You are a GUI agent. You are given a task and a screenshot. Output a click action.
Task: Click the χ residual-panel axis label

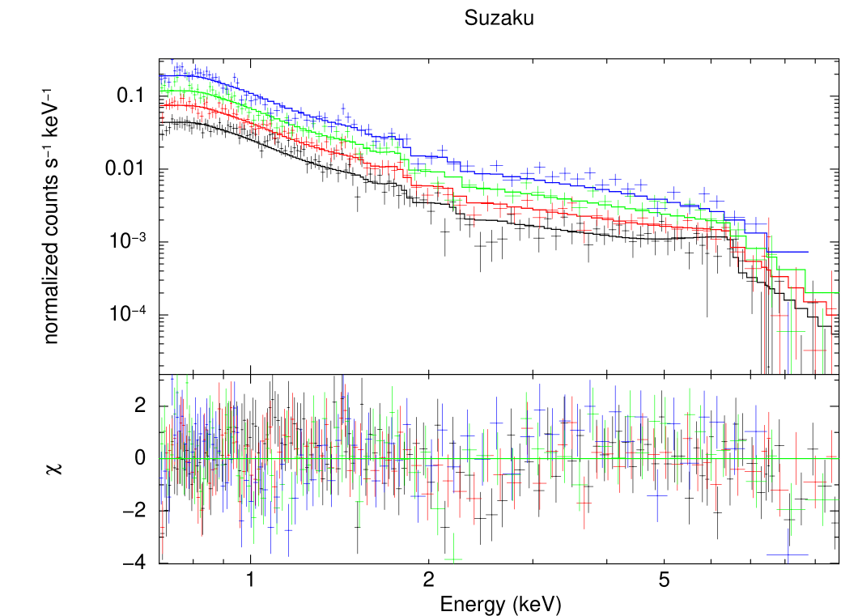(55, 469)
